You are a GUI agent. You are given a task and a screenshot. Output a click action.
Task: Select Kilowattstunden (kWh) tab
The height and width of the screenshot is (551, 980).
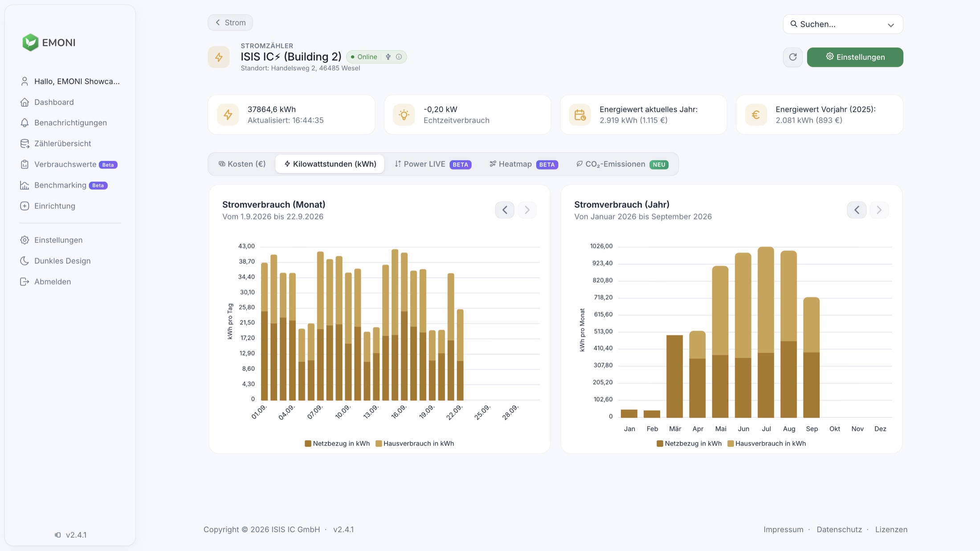pos(330,164)
